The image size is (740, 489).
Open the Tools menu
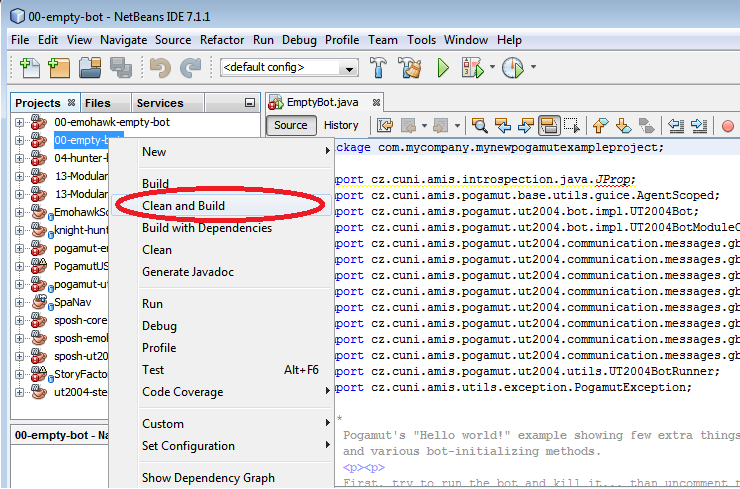pos(421,40)
